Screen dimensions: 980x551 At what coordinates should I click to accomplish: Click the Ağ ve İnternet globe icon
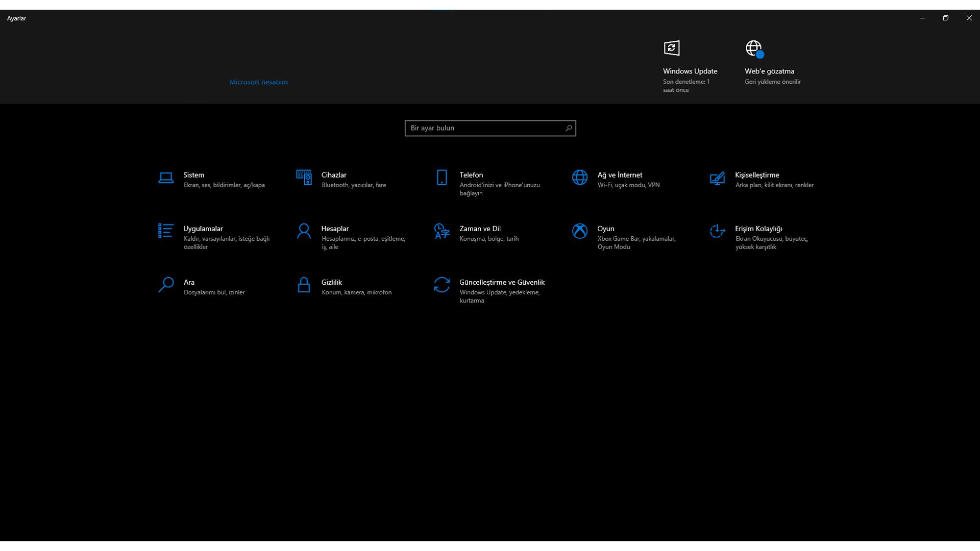click(580, 178)
